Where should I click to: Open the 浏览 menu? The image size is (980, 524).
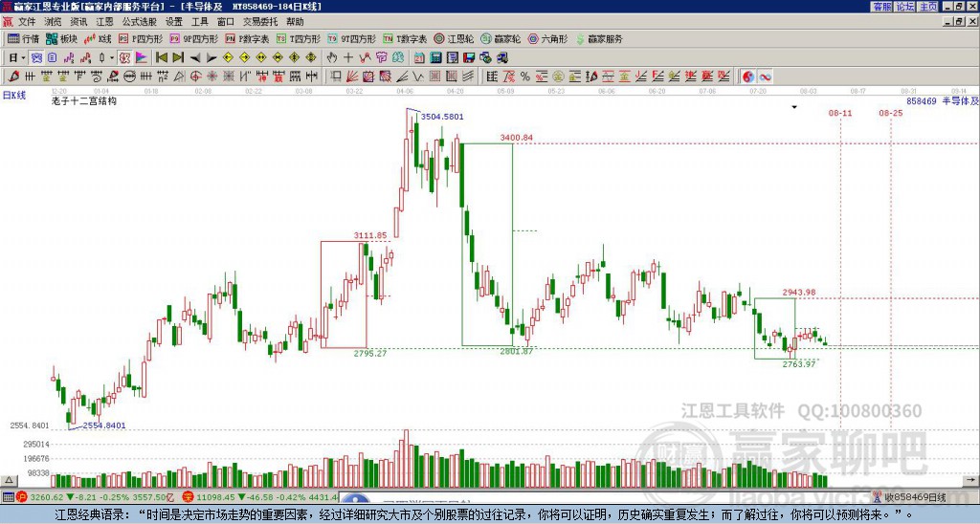[54, 22]
